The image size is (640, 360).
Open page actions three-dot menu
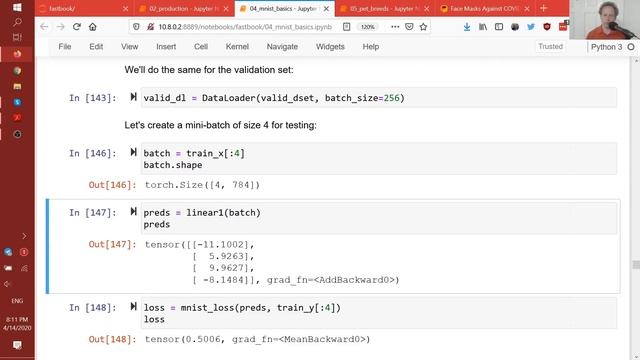(x=395, y=27)
